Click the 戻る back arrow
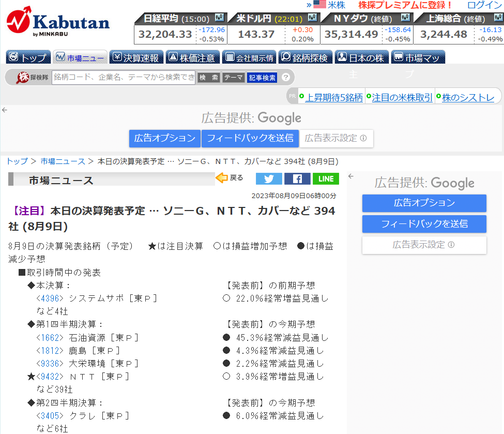Image resolution: width=504 pixels, height=434 pixels. [x=229, y=178]
